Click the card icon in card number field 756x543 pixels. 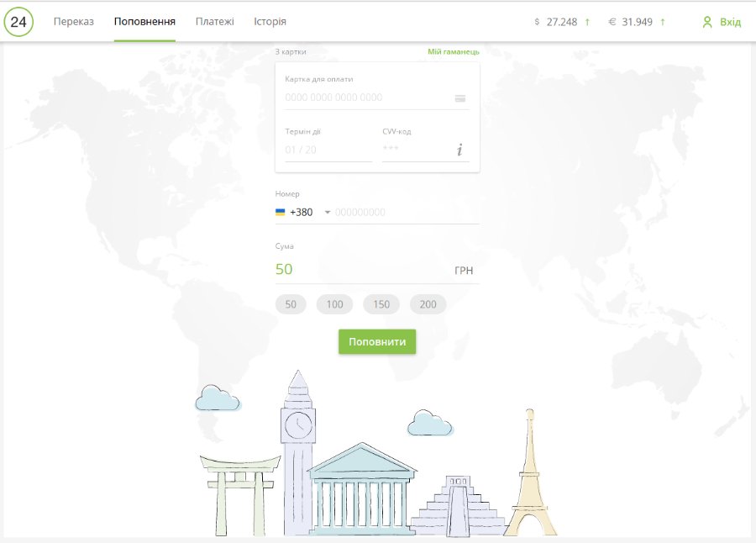click(460, 98)
